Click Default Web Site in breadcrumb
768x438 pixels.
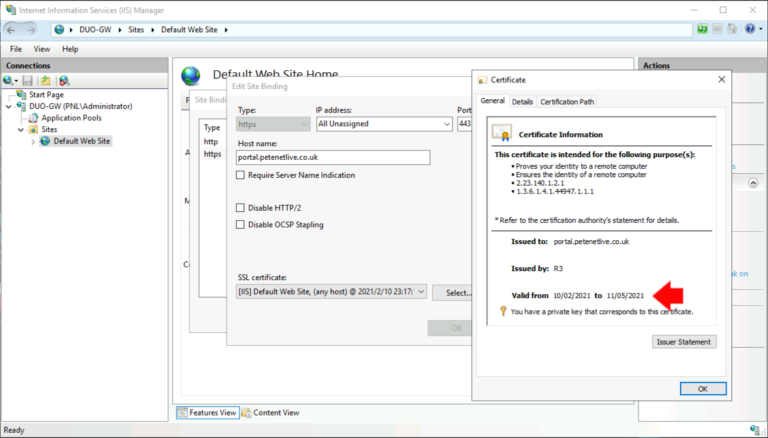point(190,29)
